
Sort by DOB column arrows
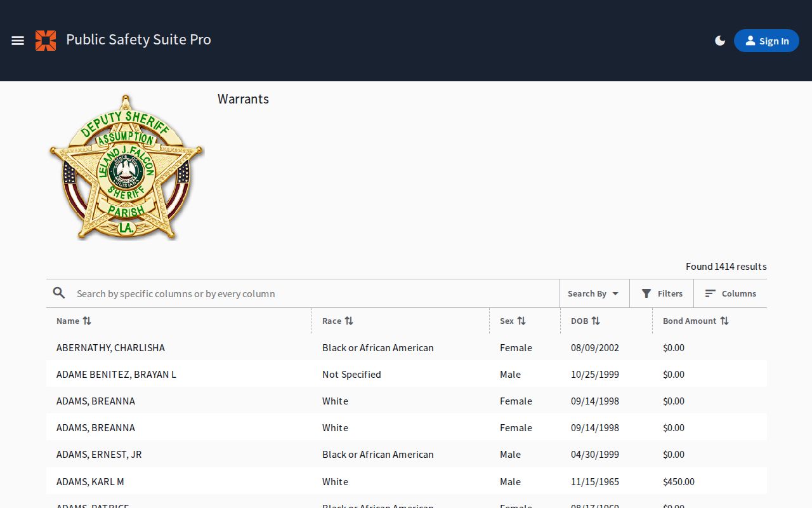tap(596, 321)
